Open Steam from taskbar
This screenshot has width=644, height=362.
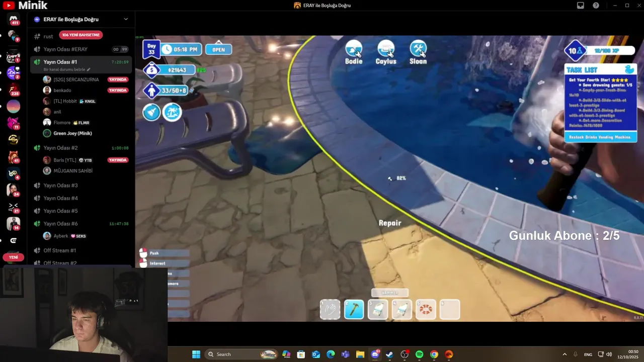coord(390,354)
